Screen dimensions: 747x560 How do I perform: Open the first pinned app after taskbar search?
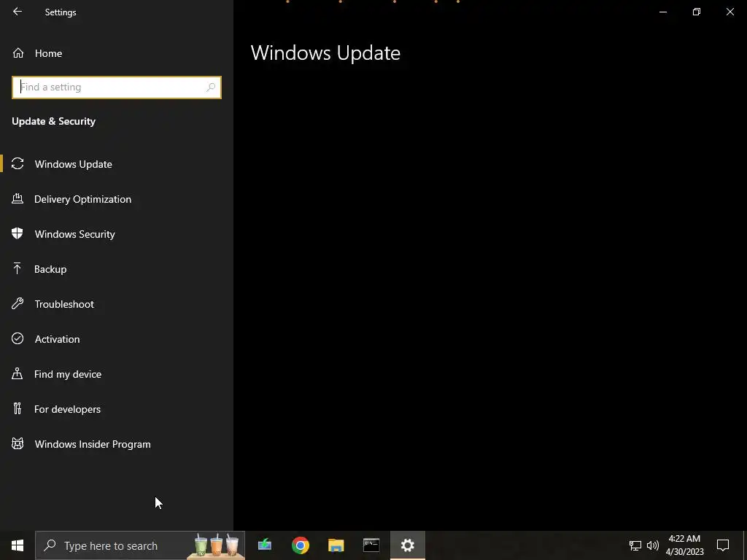(265, 545)
